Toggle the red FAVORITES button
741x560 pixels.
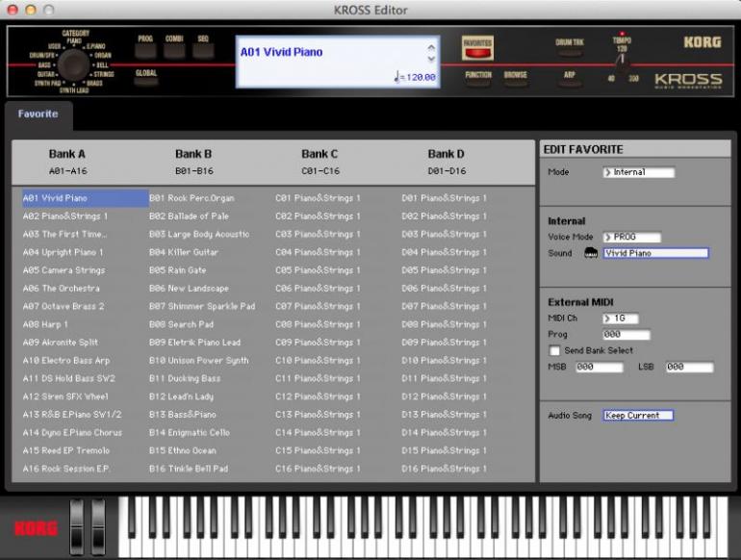pos(477,48)
